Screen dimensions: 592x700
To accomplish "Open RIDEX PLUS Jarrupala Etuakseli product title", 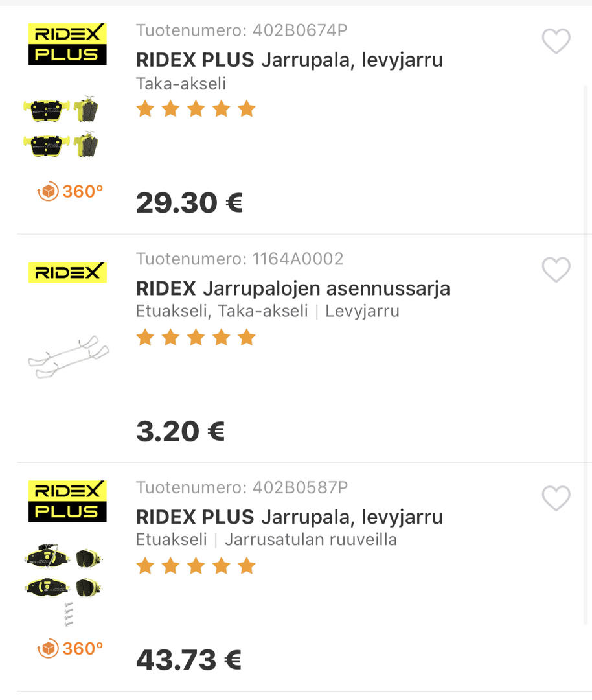I will [x=289, y=517].
